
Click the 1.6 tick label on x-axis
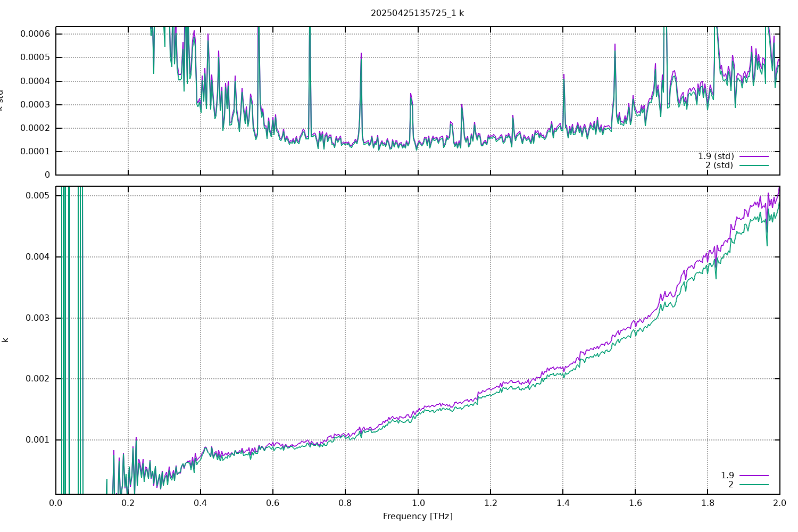click(x=635, y=503)
